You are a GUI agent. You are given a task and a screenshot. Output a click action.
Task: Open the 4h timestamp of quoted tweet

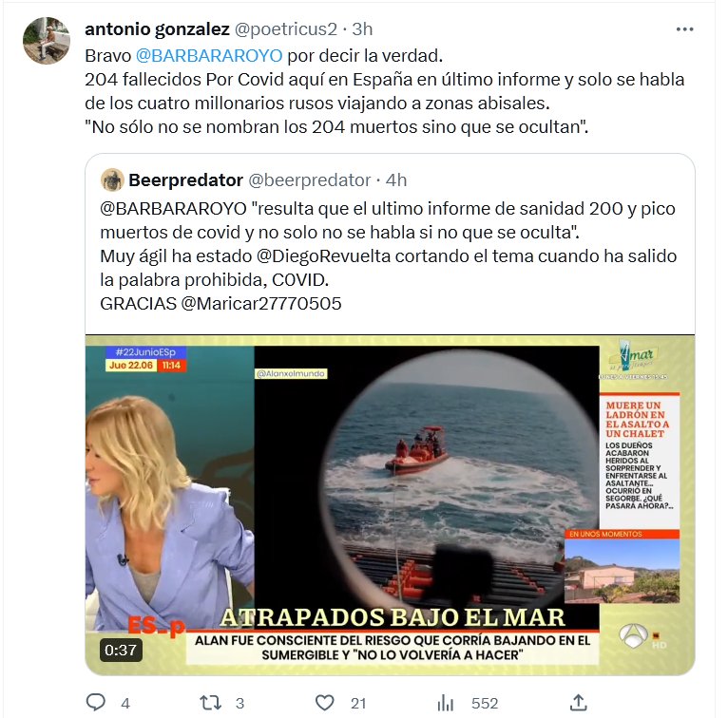pos(396,179)
